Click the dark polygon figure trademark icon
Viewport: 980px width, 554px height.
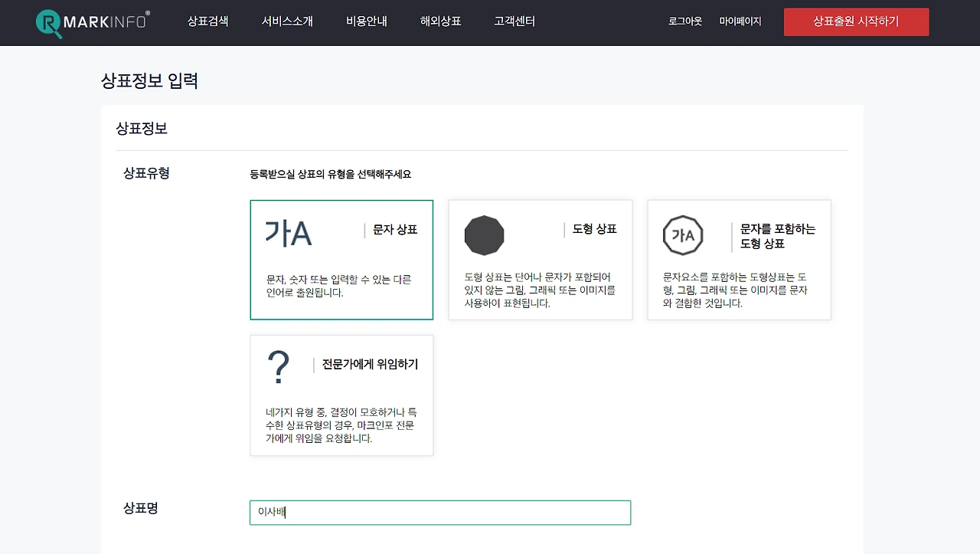(x=484, y=235)
